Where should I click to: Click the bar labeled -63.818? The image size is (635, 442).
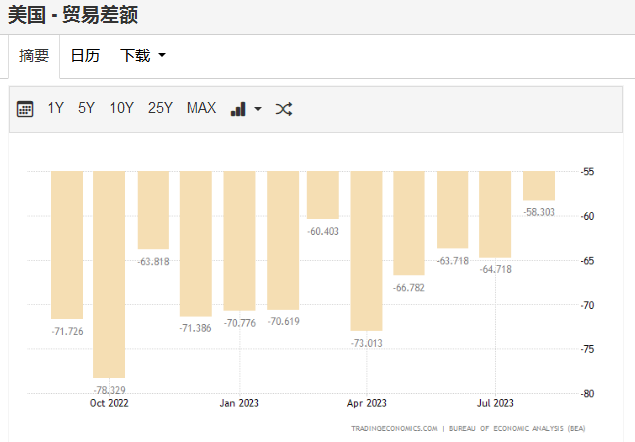[x=153, y=209]
